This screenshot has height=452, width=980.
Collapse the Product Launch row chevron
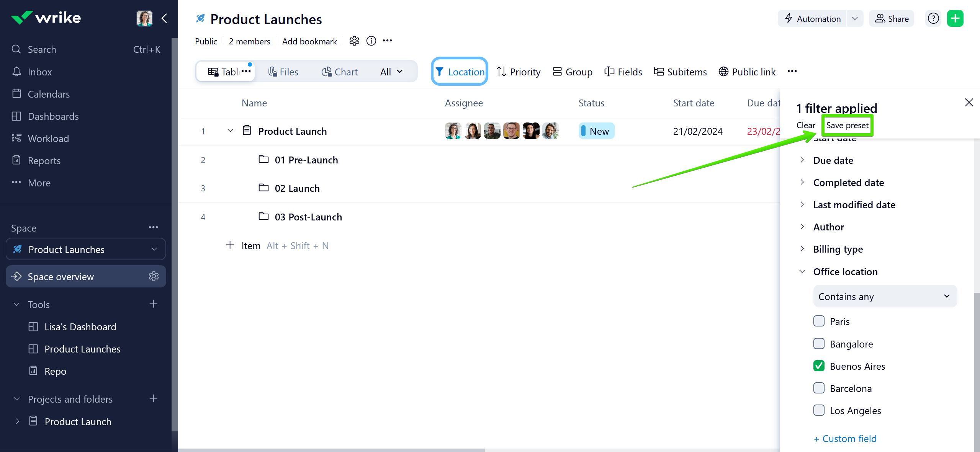pos(230,131)
